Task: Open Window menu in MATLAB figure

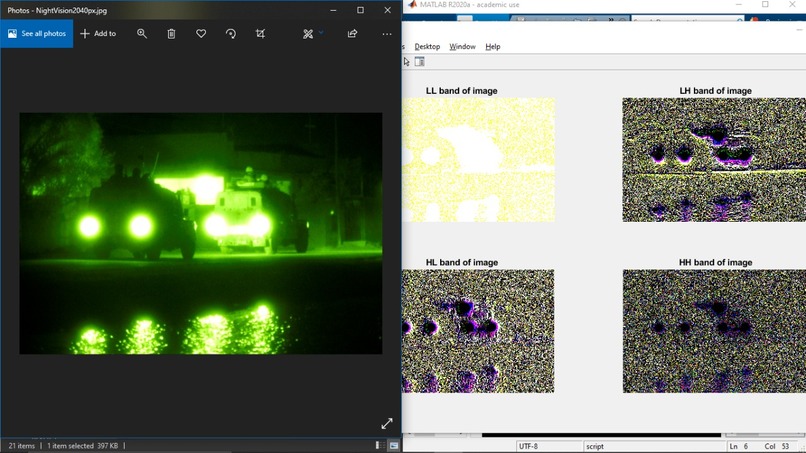Action: pyautogui.click(x=462, y=46)
